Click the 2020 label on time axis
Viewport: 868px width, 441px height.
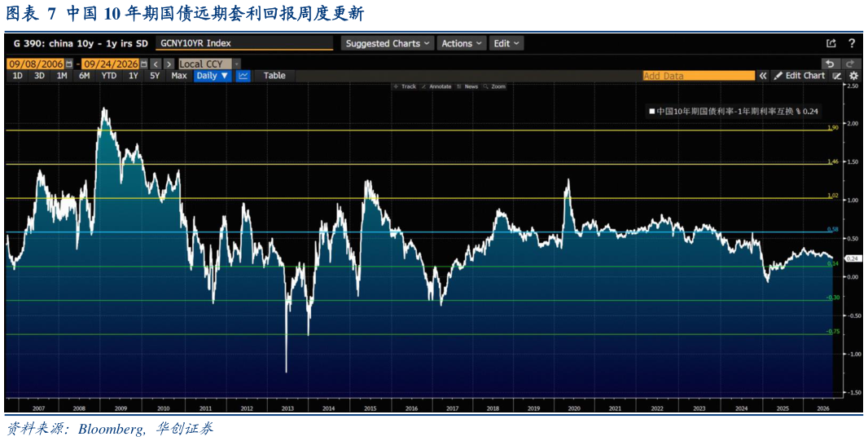coord(574,408)
